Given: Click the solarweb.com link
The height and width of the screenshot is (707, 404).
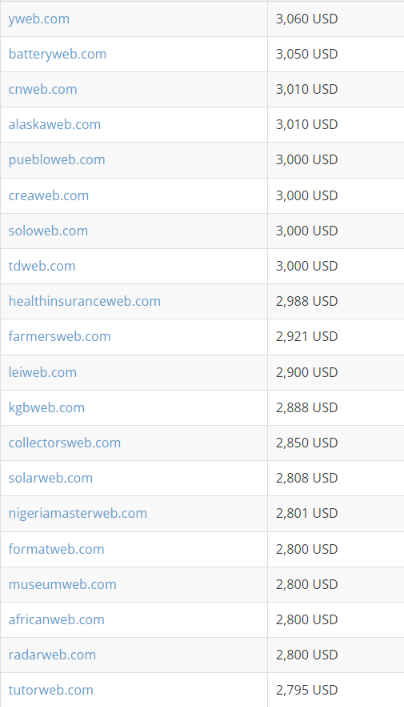Looking at the screenshot, I should coord(50,478).
